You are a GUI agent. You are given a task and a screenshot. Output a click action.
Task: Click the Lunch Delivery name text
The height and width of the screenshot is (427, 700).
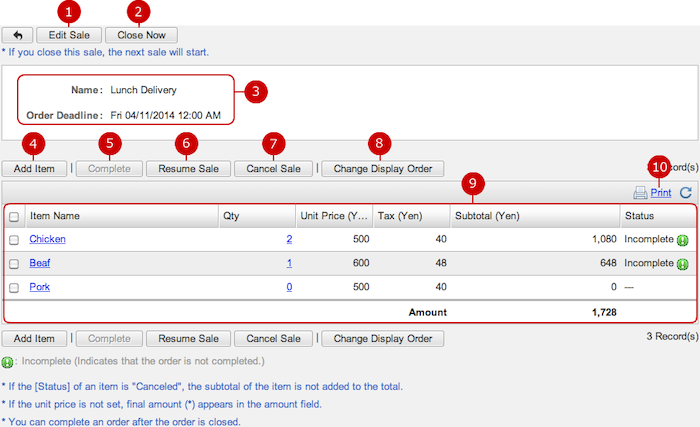[x=143, y=90]
